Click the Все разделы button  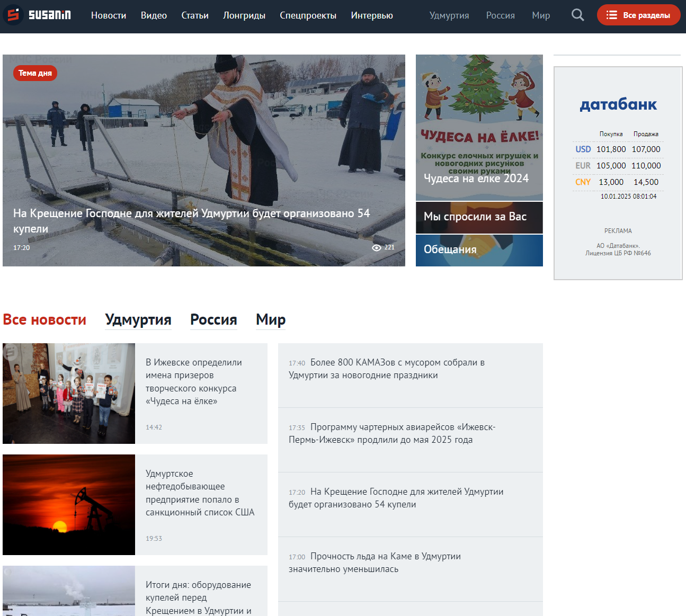(639, 15)
